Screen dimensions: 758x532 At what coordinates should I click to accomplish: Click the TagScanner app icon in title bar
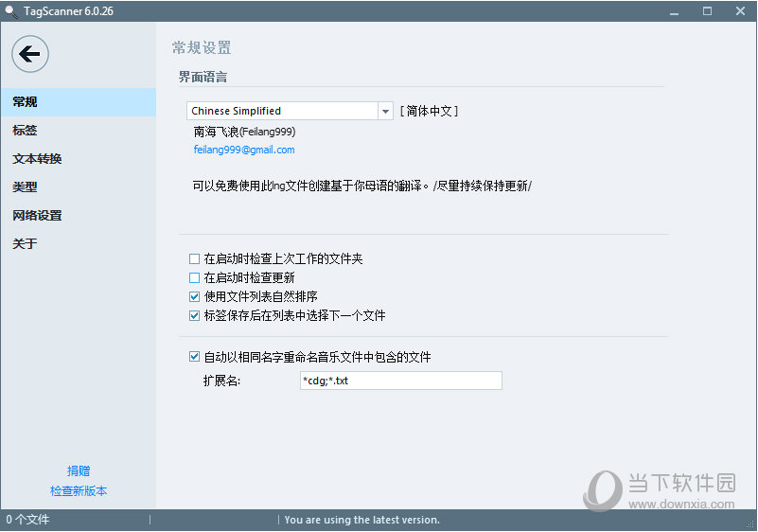pyautogui.click(x=10, y=11)
